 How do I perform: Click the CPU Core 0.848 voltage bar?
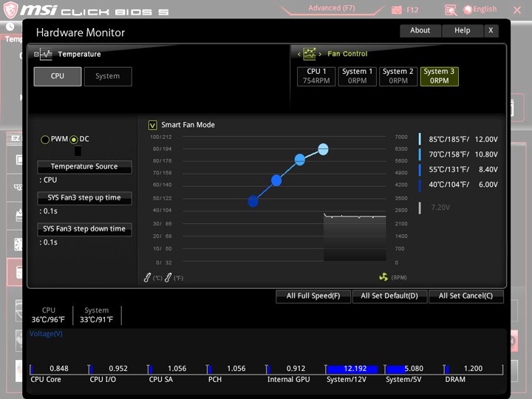point(59,369)
